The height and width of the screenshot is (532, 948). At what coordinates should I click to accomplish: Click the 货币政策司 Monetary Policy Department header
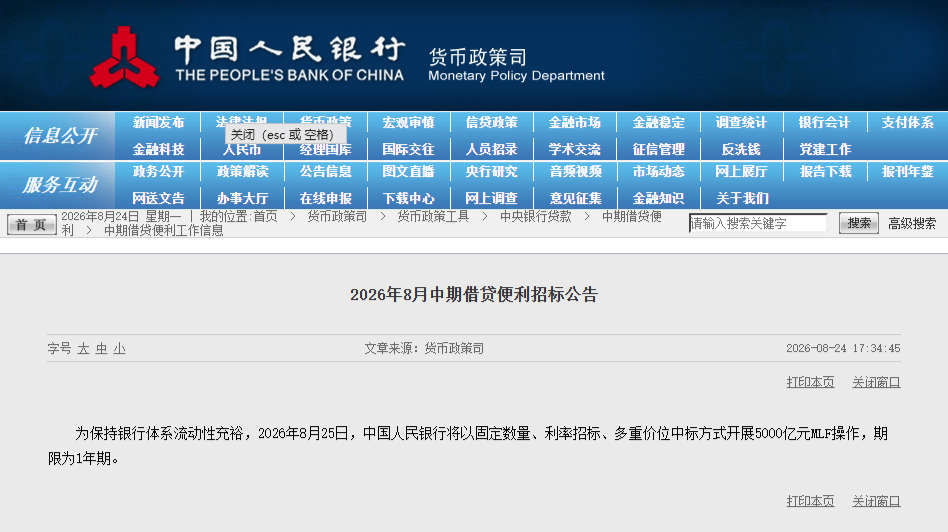pos(516,65)
